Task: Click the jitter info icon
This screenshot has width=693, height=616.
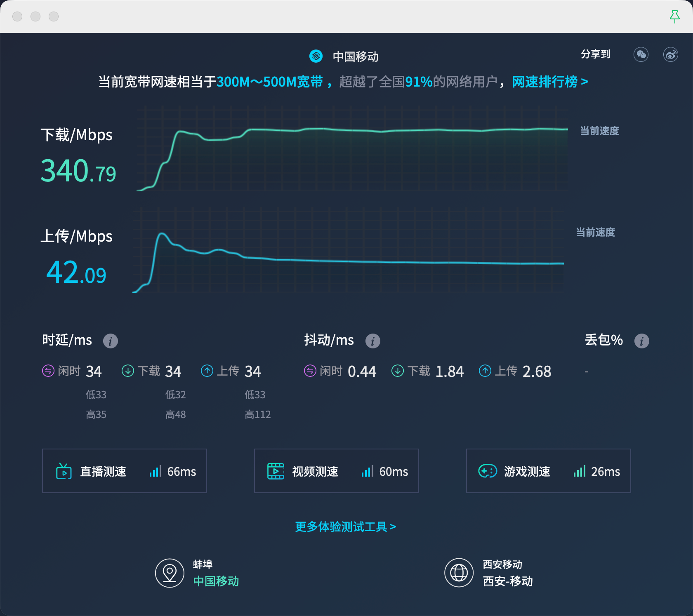Action: pyautogui.click(x=372, y=341)
